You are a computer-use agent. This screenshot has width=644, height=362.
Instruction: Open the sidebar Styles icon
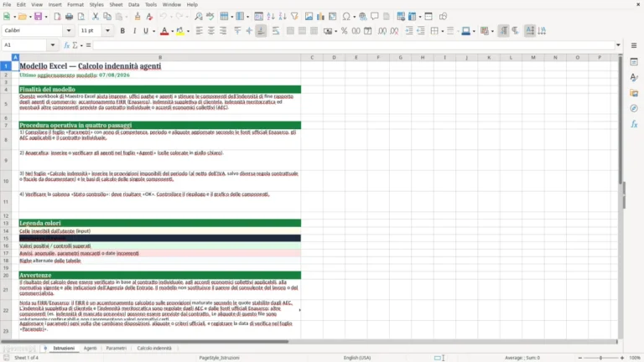(634, 78)
